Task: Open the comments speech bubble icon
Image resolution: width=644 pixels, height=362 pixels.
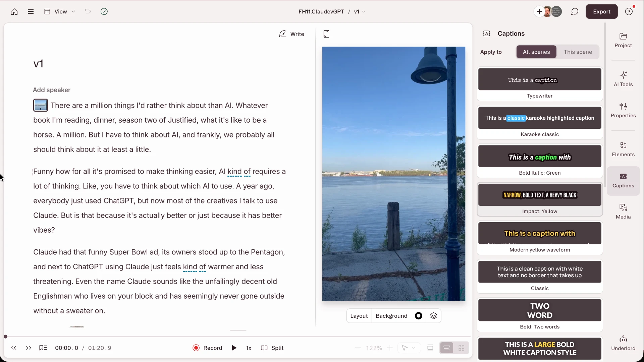Action: (x=575, y=11)
